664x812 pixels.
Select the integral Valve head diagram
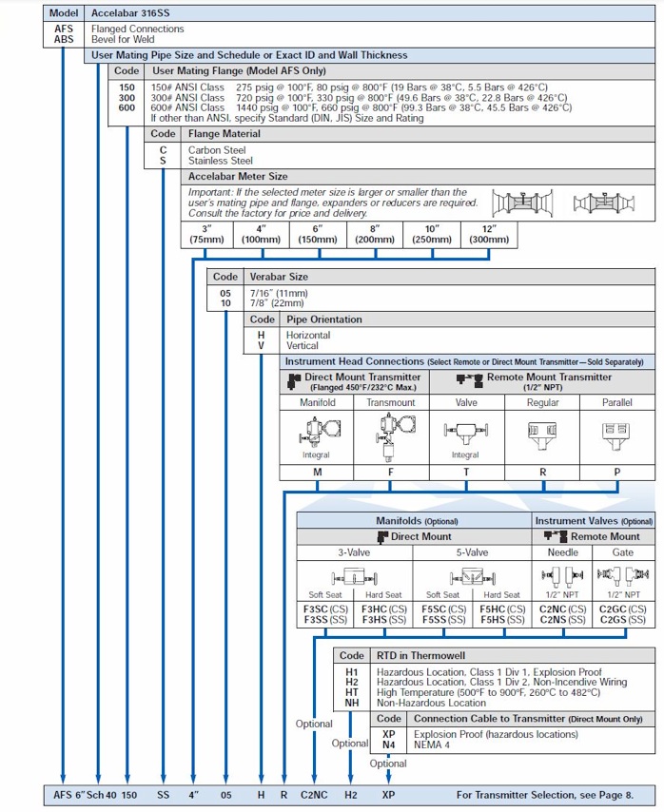pos(465,433)
